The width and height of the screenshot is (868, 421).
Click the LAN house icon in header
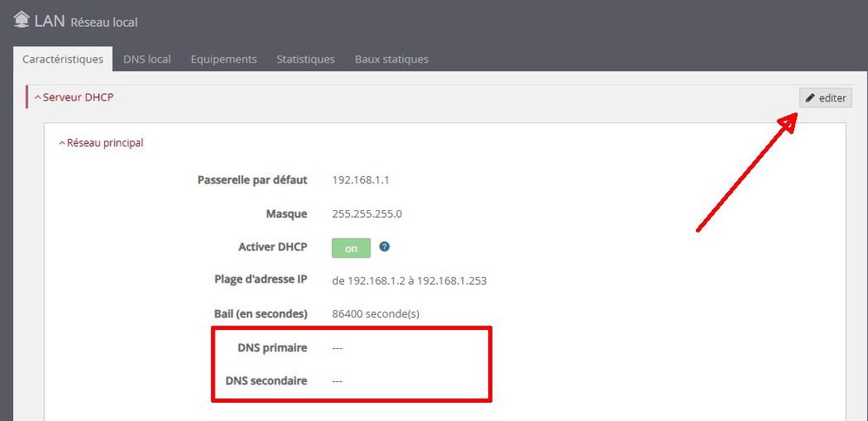pos(22,19)
